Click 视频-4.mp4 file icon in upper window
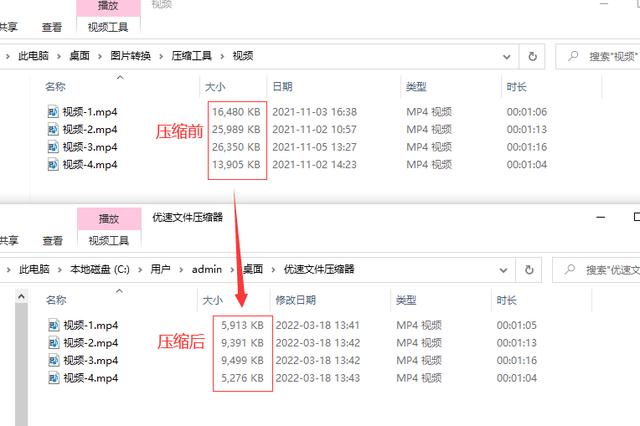Image resolution: width=640 pixels, height=426 pixels. point(53,164)
